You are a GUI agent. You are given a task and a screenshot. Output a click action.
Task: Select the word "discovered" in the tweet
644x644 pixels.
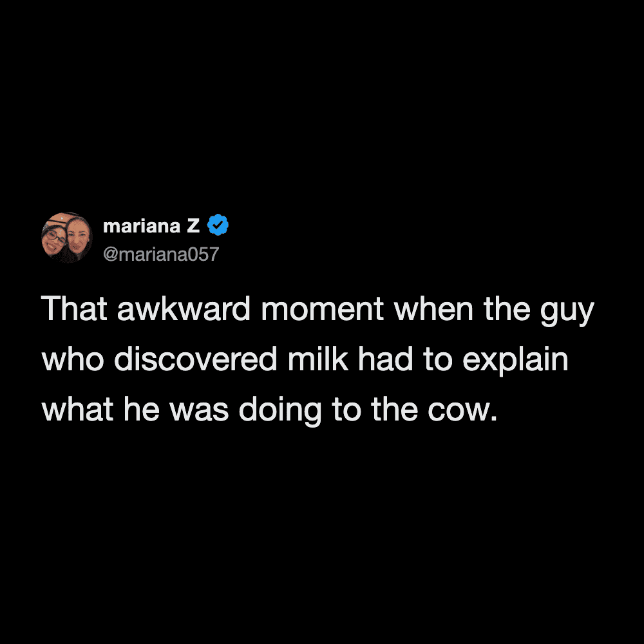[x=196, y=359]
